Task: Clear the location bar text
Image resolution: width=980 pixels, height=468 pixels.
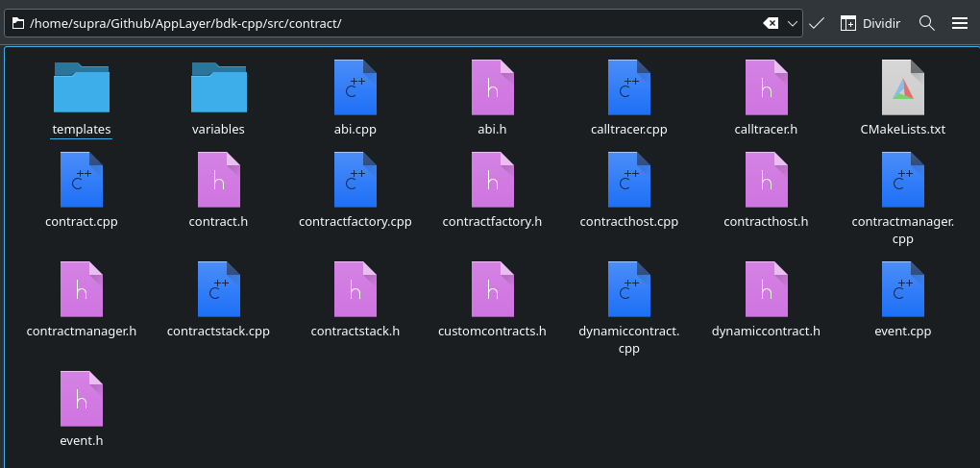Action: 771,24
